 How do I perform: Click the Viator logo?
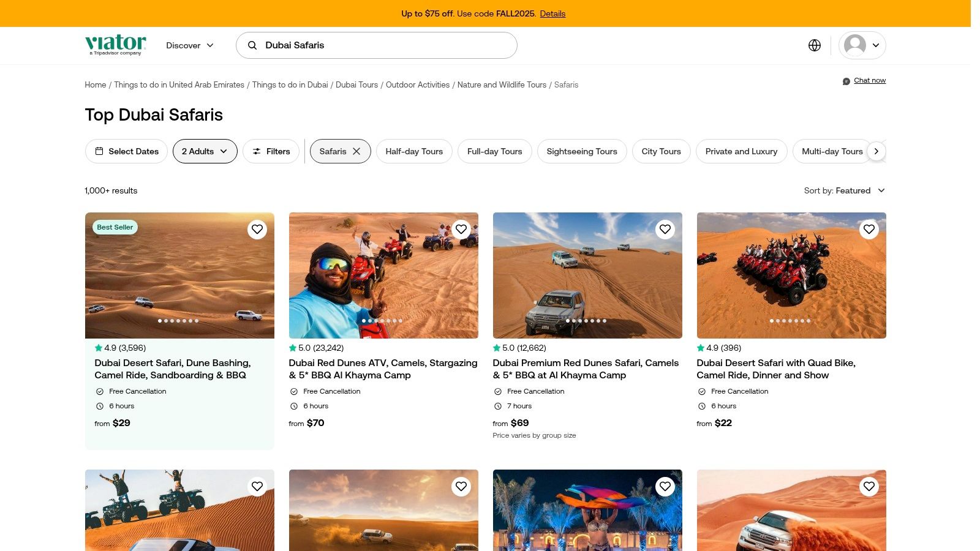click(x=115, y=44)
